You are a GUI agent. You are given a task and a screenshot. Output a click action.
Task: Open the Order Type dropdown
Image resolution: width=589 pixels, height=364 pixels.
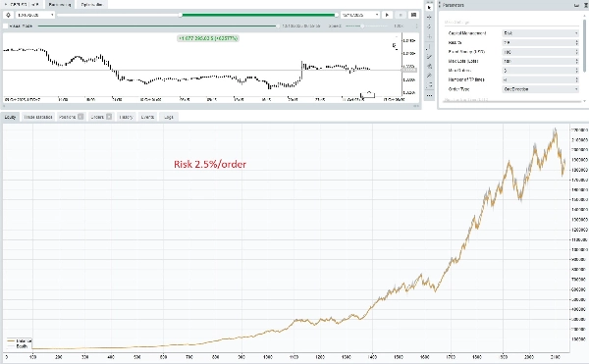pyautogui.click(x=540, y=89)
